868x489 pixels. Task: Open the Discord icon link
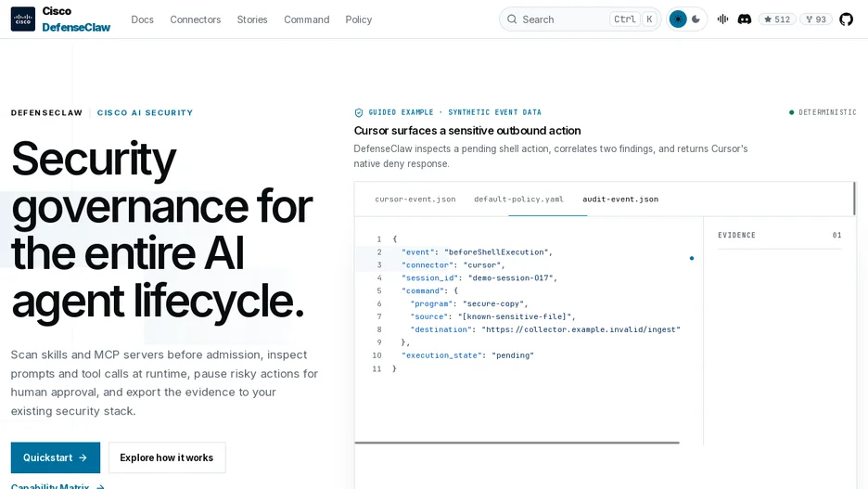[x=745, y=19]
